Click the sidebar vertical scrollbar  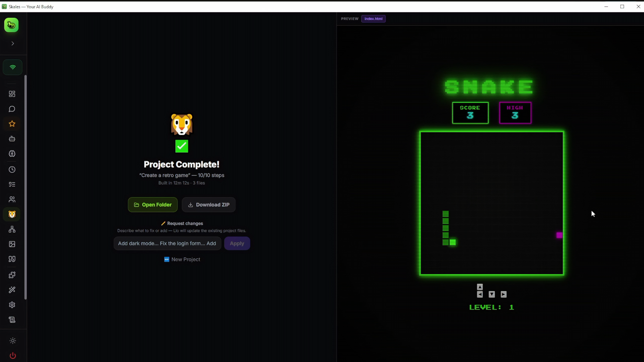(25, 187)
